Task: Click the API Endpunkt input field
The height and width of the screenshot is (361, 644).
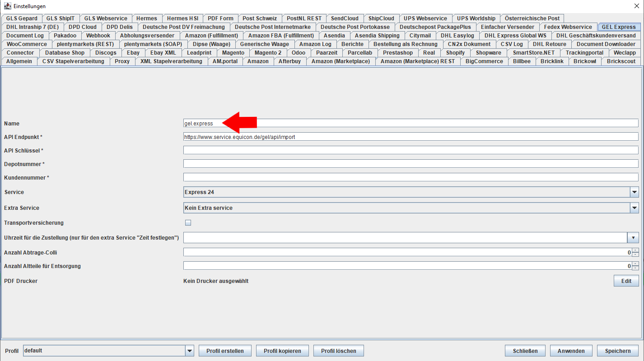Action: point(411,137)
